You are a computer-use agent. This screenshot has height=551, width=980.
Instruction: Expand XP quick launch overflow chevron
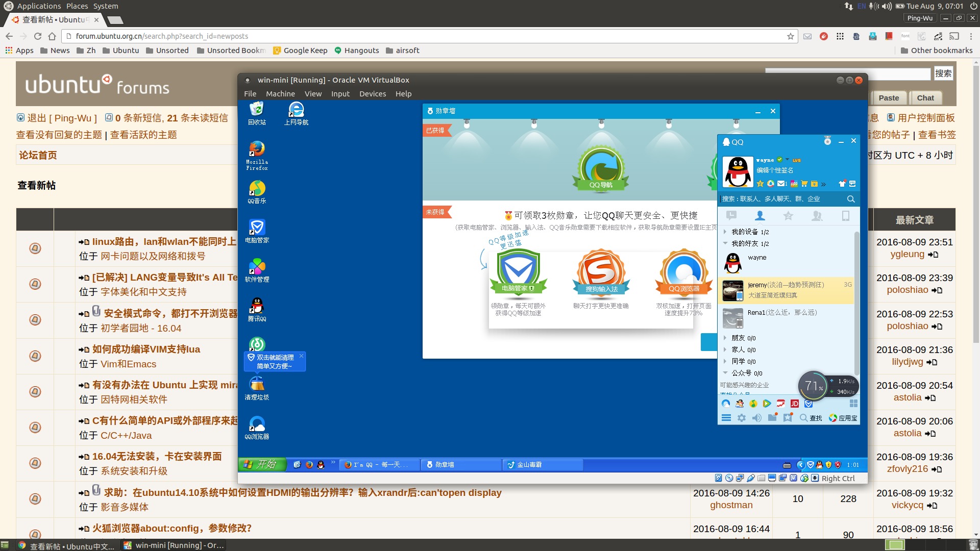(x=333, y=462)
